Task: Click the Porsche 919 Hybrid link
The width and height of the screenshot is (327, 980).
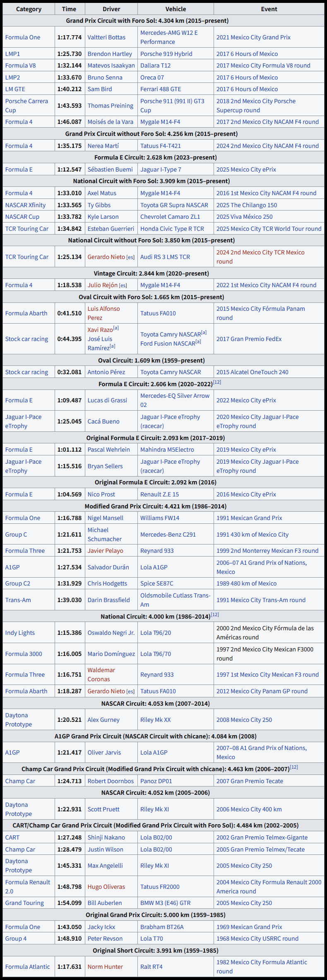Action: (x=166, y=54)
